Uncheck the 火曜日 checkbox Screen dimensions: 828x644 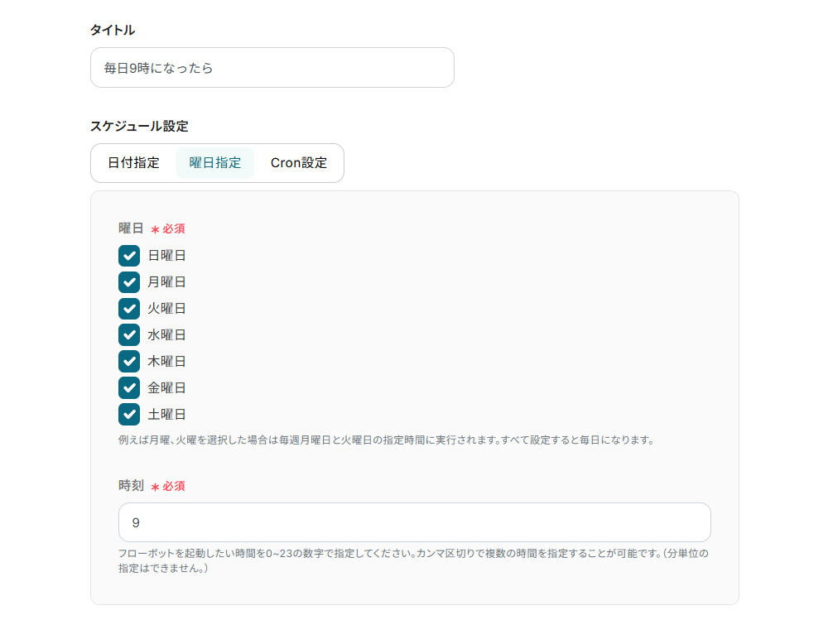129,308
